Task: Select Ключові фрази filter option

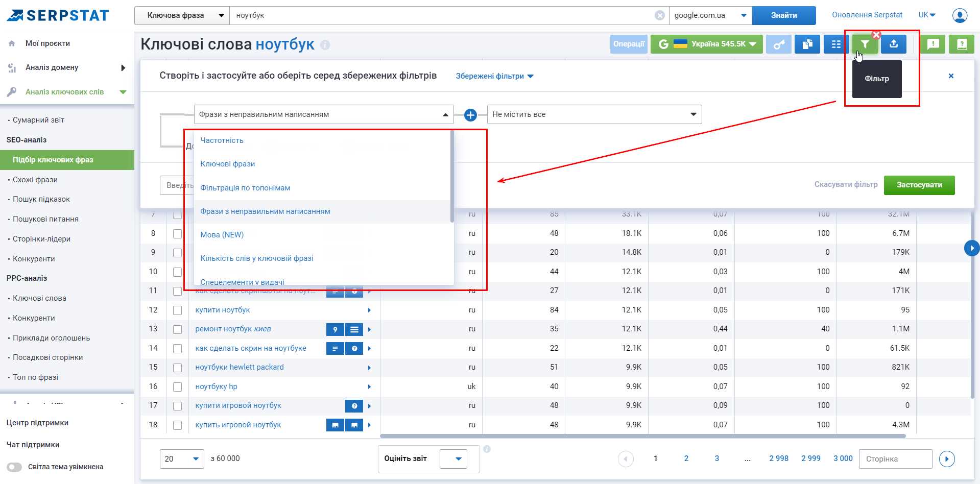Action: 228,164
